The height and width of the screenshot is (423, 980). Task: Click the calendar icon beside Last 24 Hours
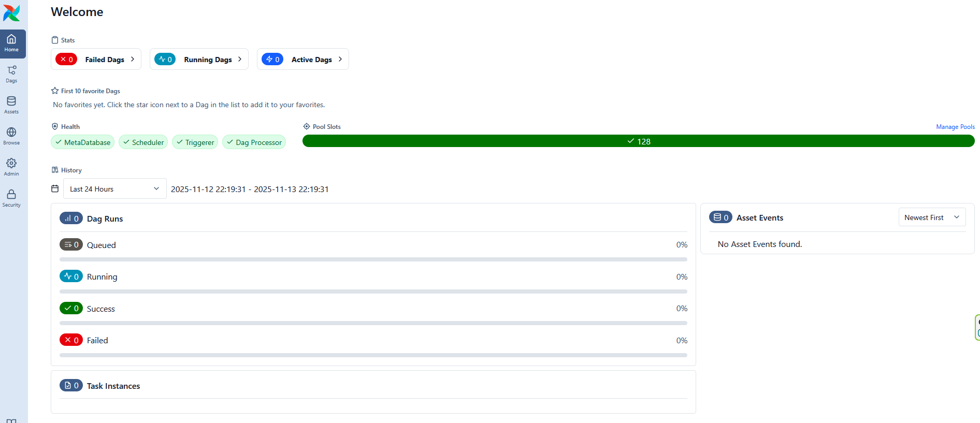(x=55, y=189)
